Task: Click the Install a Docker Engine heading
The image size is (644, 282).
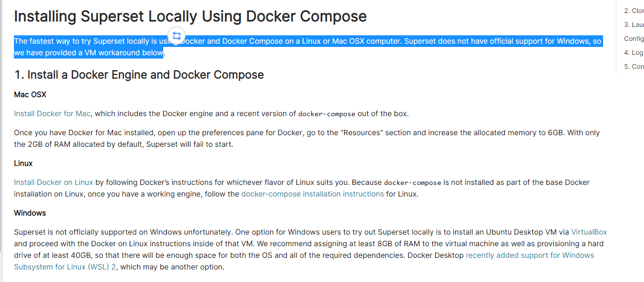Action: [x=139, y=75]
